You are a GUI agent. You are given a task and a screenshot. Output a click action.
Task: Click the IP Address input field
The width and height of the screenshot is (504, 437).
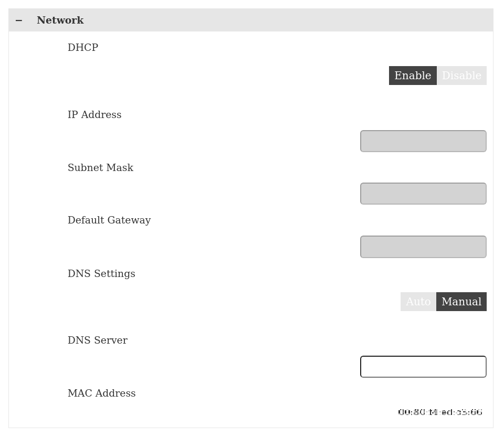point(423,141)
